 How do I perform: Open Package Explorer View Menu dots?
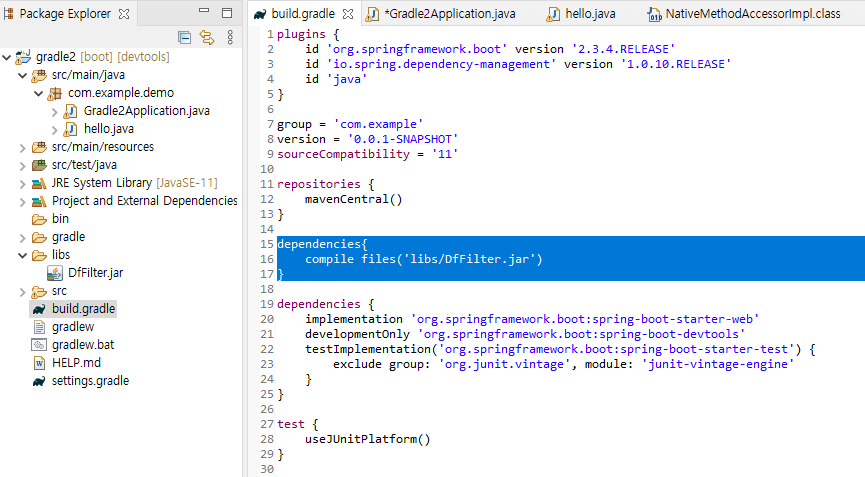point(230,37)
